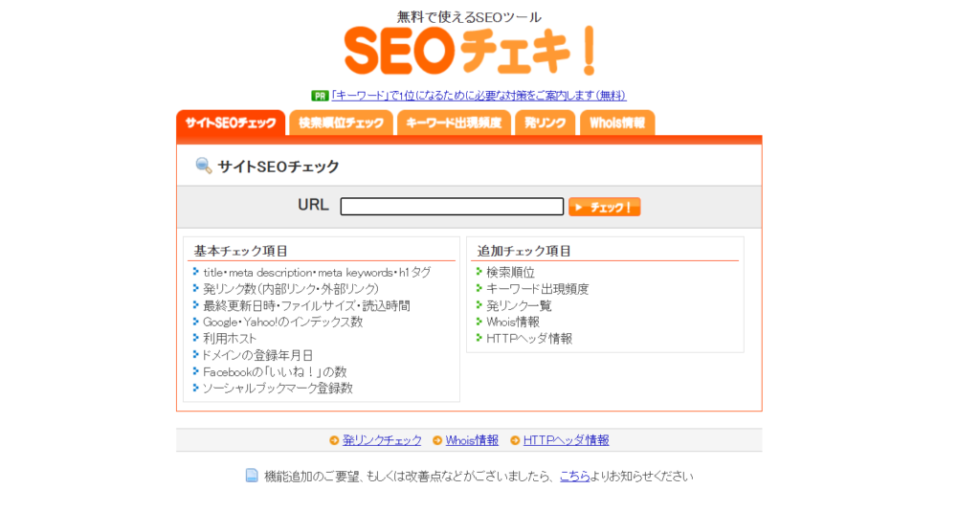Switch to the 検索順位チェック tab
980x512 pixels.
[x=341, y=123]
